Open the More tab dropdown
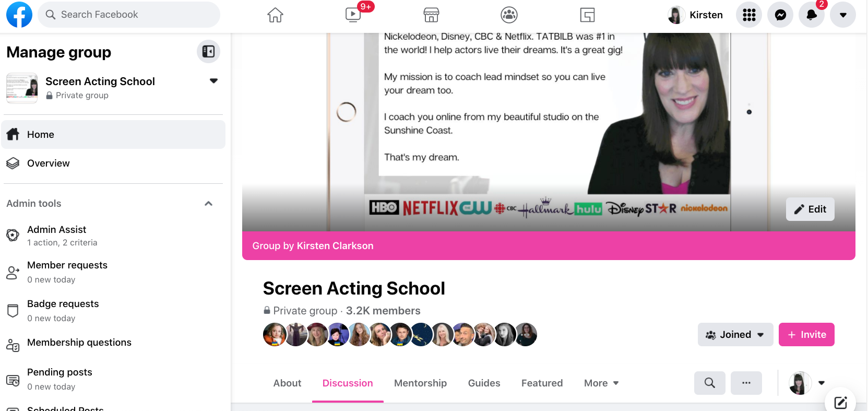The height and width of the screenshot is (411, 868). tap(601, 383)
